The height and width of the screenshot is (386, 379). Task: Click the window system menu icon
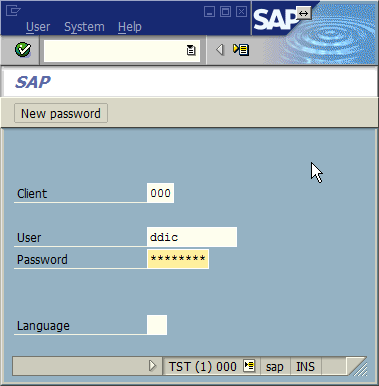[13, 11]
